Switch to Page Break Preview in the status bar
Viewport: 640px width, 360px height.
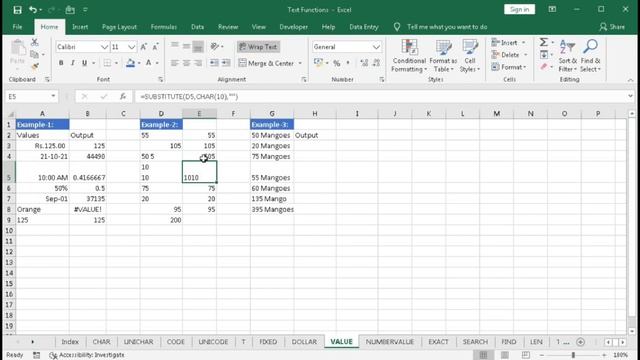pos(526,355)
